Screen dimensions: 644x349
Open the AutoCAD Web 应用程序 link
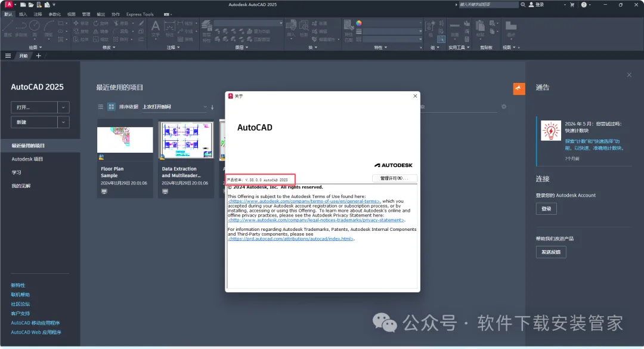click(36, 332)
